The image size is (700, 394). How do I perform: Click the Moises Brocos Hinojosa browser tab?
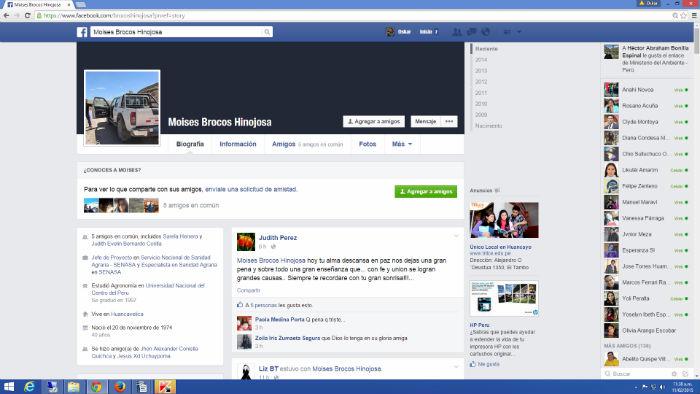[x=37, y=4]
